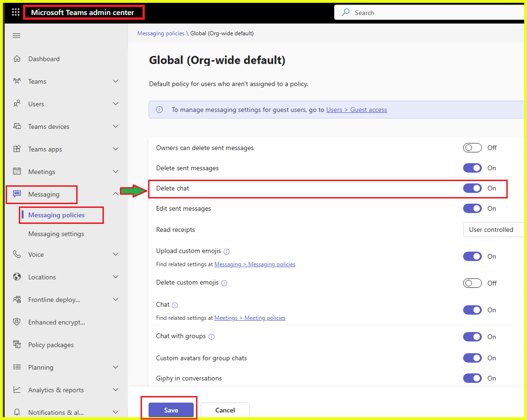Screen dimensions: 527x420
Task: Select Messaging policies in sidebar
Action: click(x=56, y=215)
